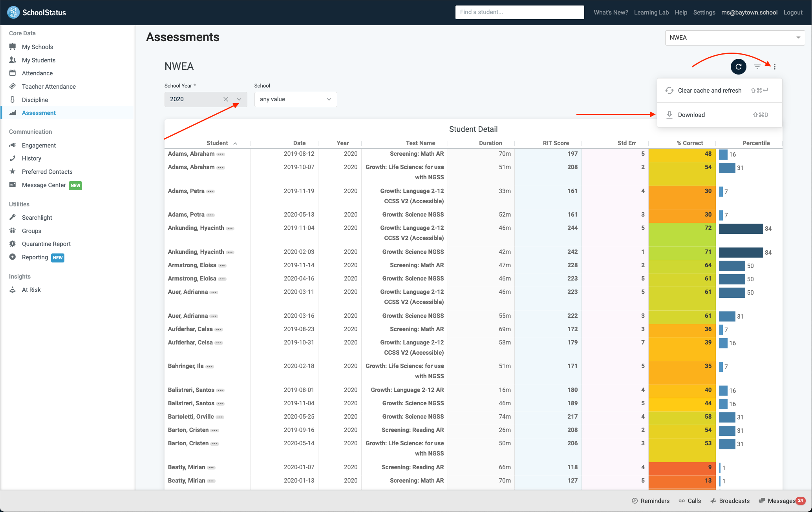Open My Students sidebar icon
This screenshot has width=812, height=512.
pyautogui.click(x=13, y=60)
